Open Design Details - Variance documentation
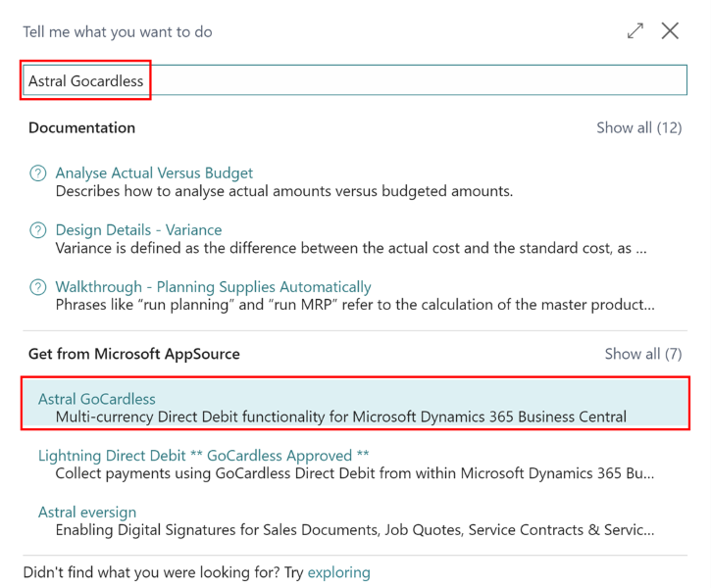Image resolution: width=711 pixels, height=588 pixels. (x=138, y=229)
